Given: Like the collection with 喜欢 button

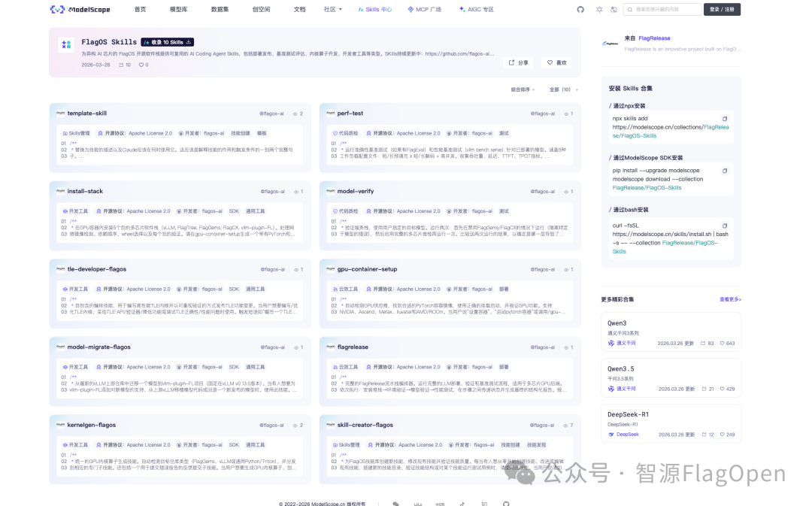Looking at the screenshot, I should [556, 62].
